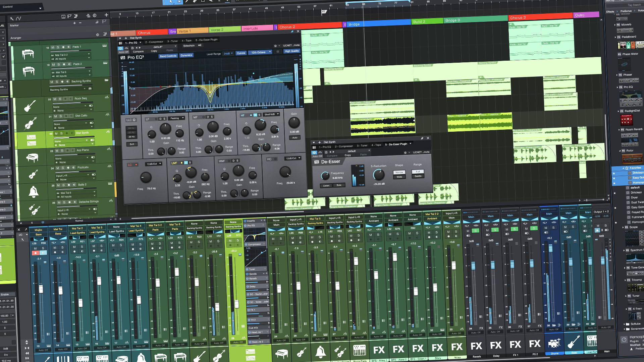644x362 pixels.
Task: Click the keyboard instrument icon on Pads 1 track
Action: pyautogui.click(x=104, y=46)
